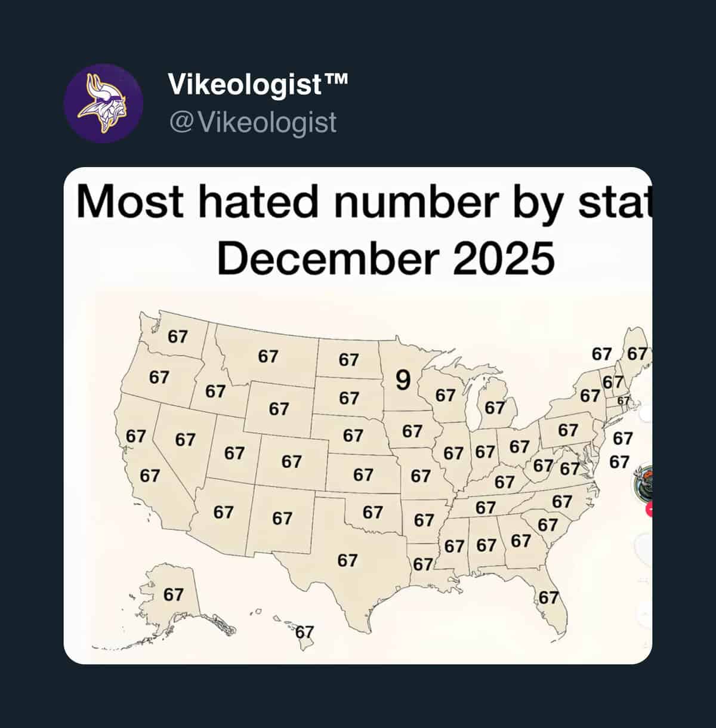Viewport: 716px width, 728px height.
Task: Select the 67 on Alaska
Action: pos(174,594)
